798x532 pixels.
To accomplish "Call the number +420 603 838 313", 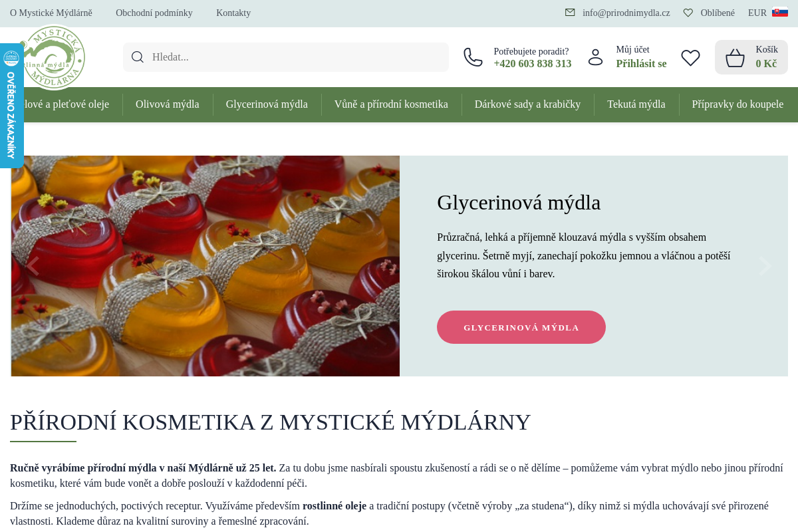I will tap(532, 63).
